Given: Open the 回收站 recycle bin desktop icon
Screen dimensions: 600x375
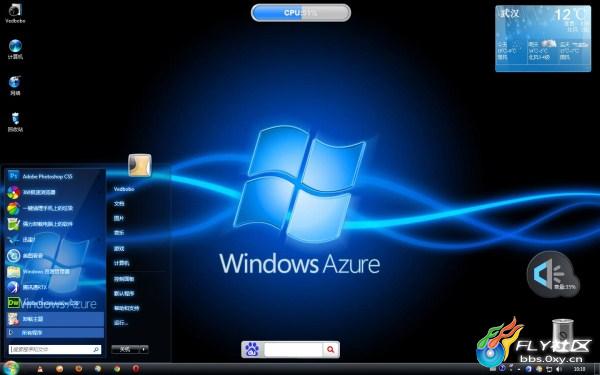Looking at the screenshot, I should 15,122.
